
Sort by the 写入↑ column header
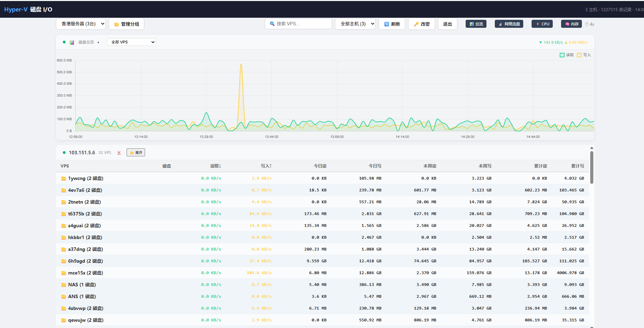click(x=266, y=166)
